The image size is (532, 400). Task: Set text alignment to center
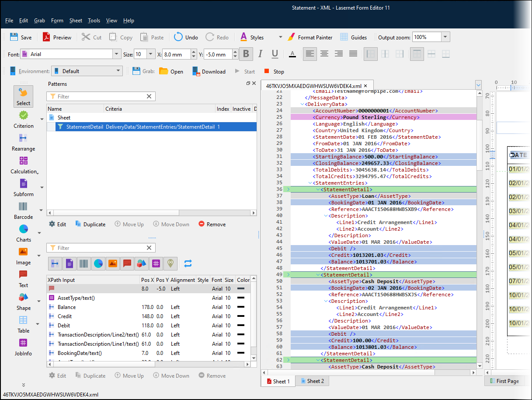[x=324, y=54]
